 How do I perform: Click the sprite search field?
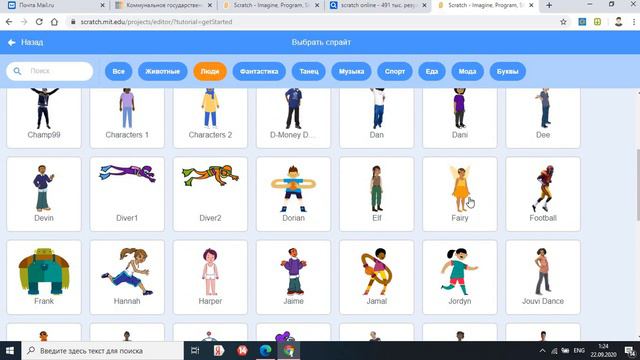click(50, 71)
